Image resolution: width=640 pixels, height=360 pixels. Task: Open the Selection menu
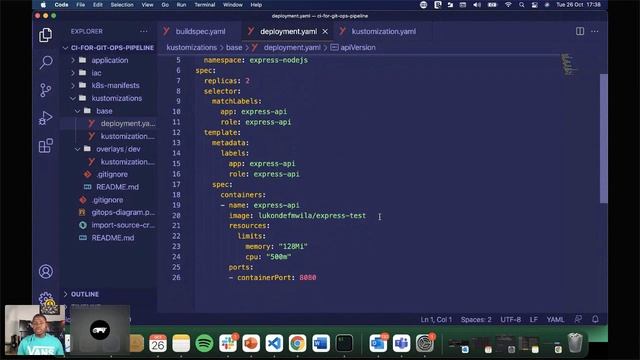pos(122,5)
